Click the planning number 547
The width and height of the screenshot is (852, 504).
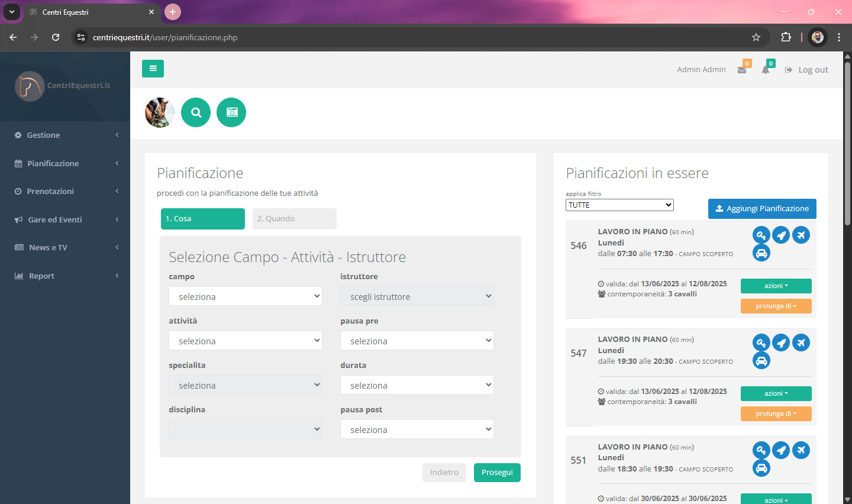pos(579,353)
